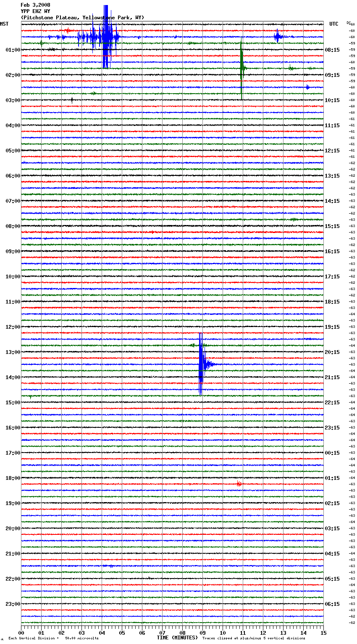Select the 14:15 UTC time label
The width and height of the screenshot is (357, 644).
pyautogui.click(x=332, y=201)
